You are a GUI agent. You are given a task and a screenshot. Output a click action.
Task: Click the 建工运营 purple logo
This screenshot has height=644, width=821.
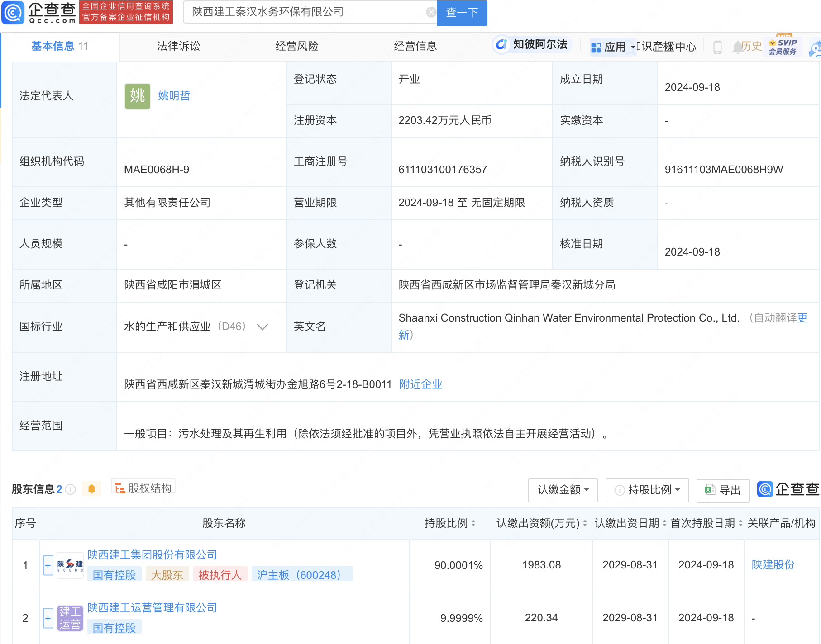tap(70, 618)
